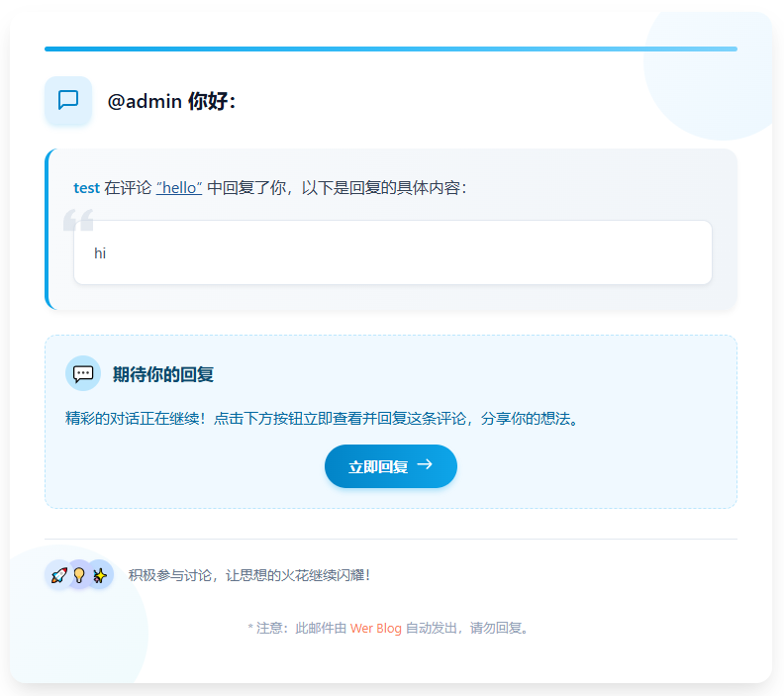Screen dimensions: 784x696
Task: Click the rocket emoji icon
Action: [x=59, y=575]
